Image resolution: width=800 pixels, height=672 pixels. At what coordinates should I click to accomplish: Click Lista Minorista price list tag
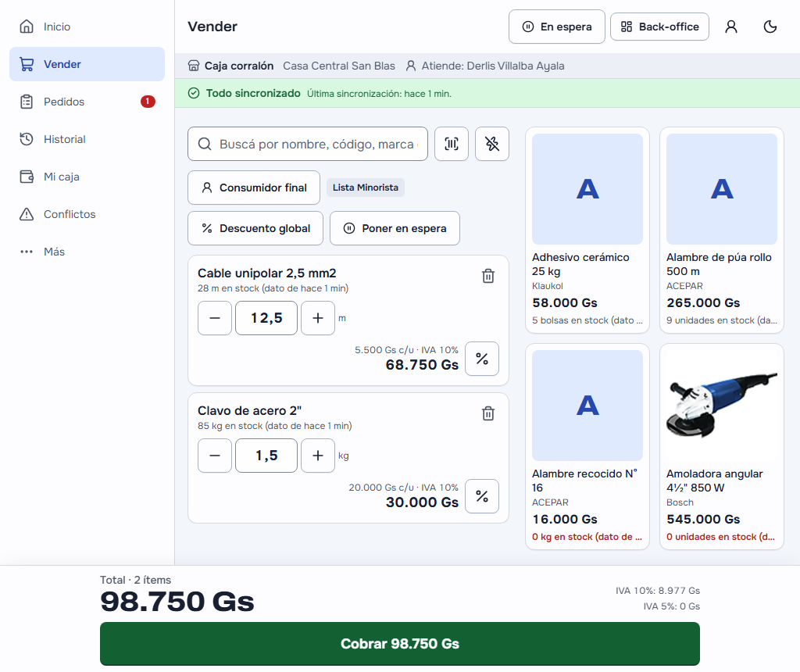tap(366, 188)
